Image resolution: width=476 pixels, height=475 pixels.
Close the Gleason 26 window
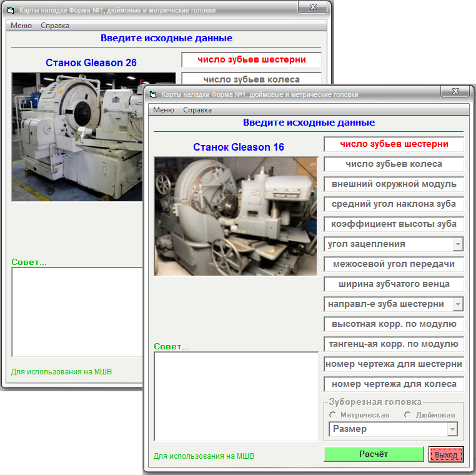pyautogui.click(x=313, y=7)
